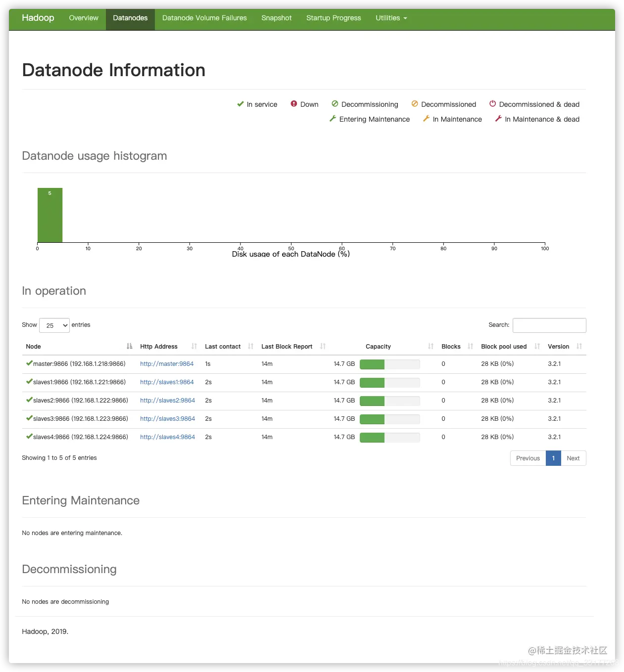Image resolution: width=624 pixels, height=672 pixels.
Task: Open the Show entries count dropdown
Action: (54, 325)
